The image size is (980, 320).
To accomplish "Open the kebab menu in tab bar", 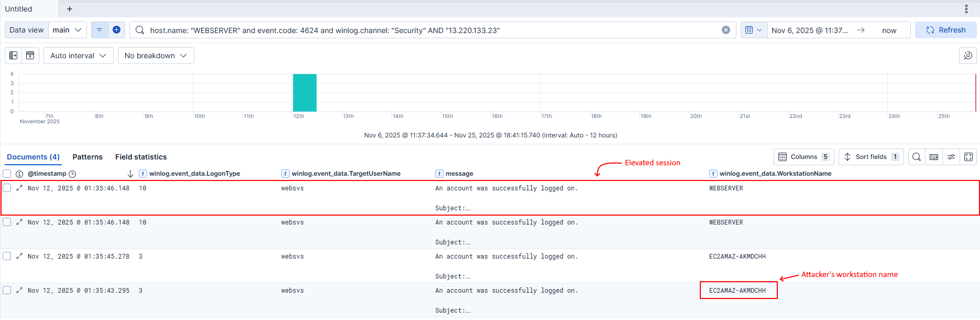I will (x=966, y=9).
